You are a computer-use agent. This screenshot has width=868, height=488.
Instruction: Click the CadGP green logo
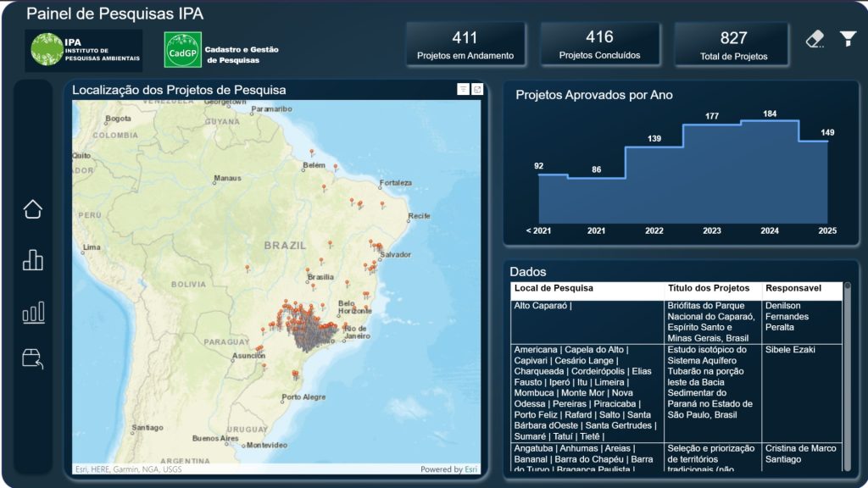pyautogui.click(x=182, y=50)
